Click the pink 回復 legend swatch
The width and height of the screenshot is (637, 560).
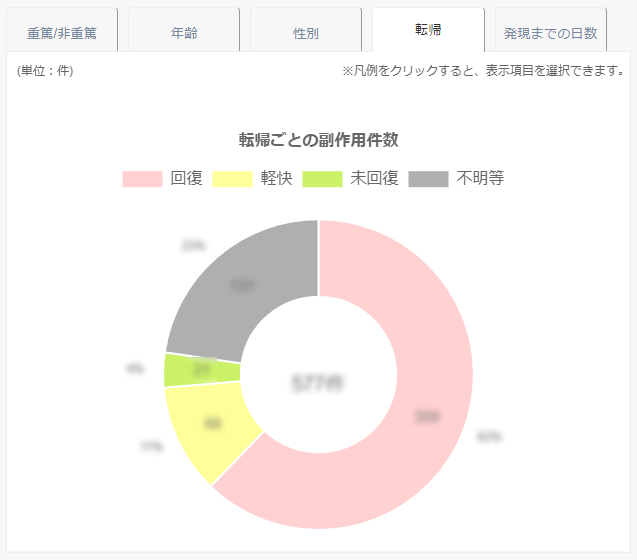142,179
